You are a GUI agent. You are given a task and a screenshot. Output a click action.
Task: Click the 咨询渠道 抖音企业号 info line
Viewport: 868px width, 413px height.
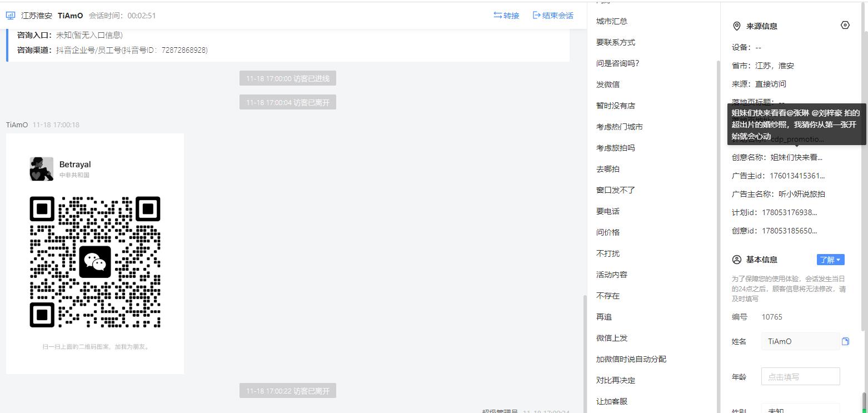pyautogui.click(x=112, y=50)
